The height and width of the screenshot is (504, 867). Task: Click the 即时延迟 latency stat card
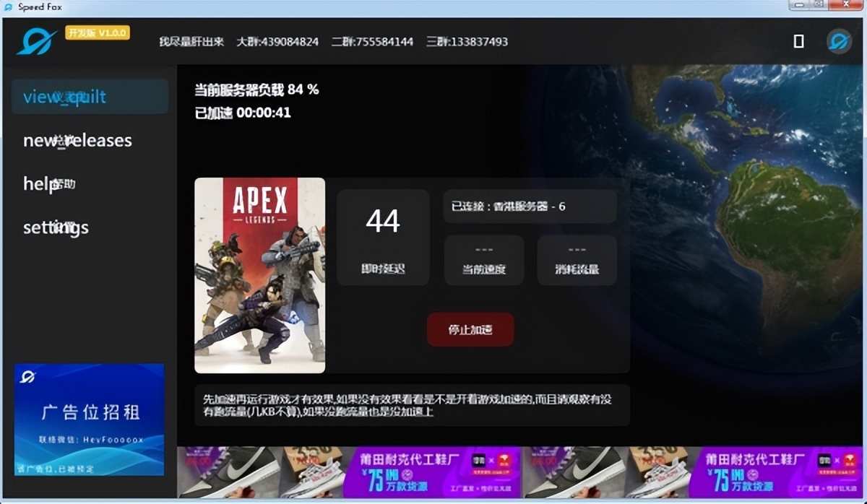[382, 236]
